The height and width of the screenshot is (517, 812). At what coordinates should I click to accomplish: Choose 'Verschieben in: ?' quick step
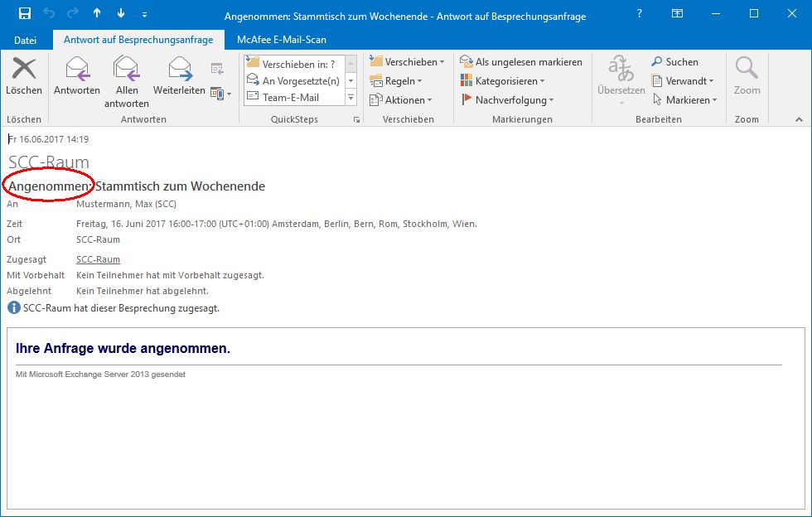(x=294, y=64)
